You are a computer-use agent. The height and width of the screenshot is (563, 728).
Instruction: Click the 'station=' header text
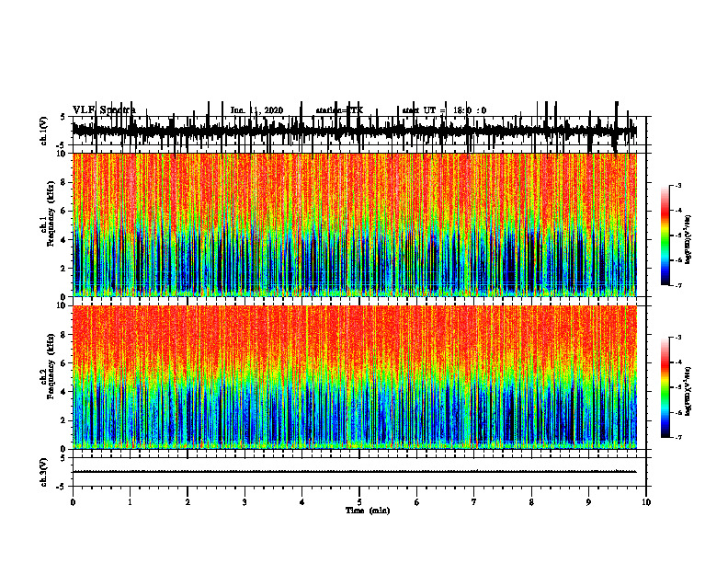[x=339, y=110]
